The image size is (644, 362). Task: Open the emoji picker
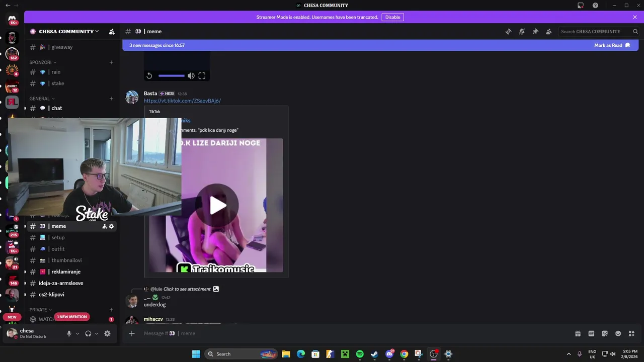[x=618, y=333]
